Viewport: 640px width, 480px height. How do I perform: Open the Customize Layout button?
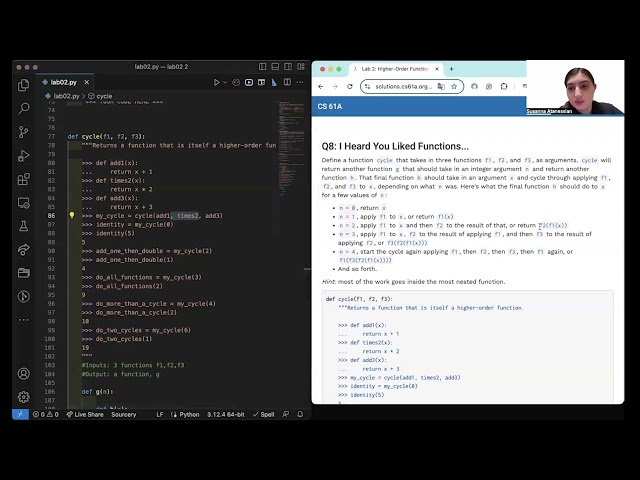point(301,67)
